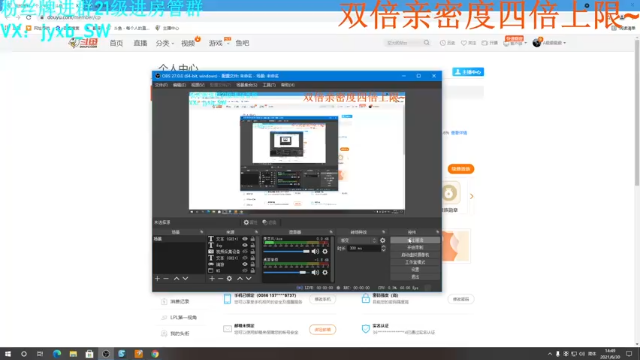Viewport: 640px width, 360px height.
Task: Lock the topmost 文本 (GDI+) source
Action: point(253,239)
